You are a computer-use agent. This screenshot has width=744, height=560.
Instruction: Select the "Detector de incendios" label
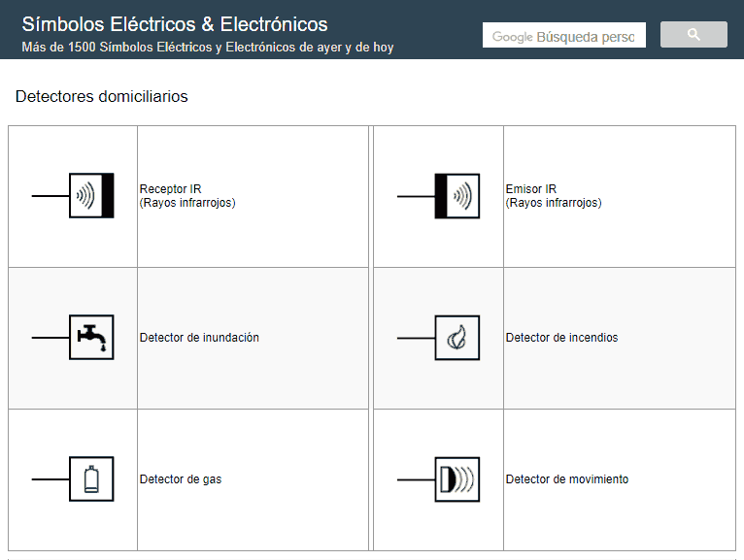click(x=561, y=338)
